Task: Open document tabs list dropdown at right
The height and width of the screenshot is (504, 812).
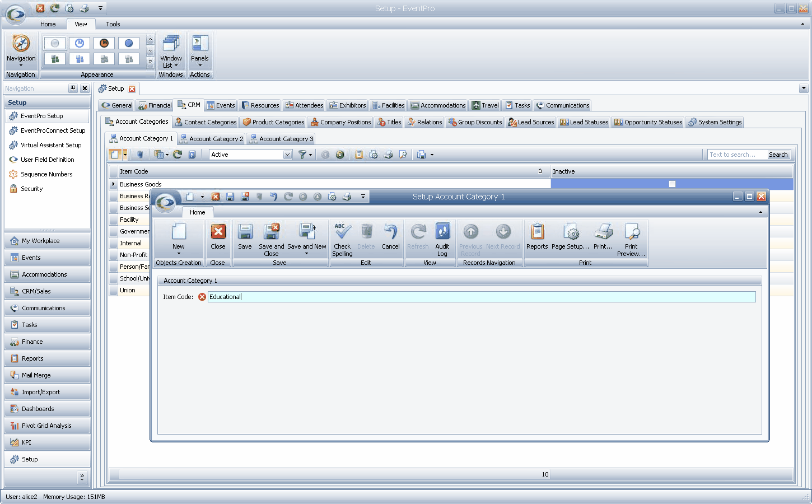Action: click(x=804, y=88)
